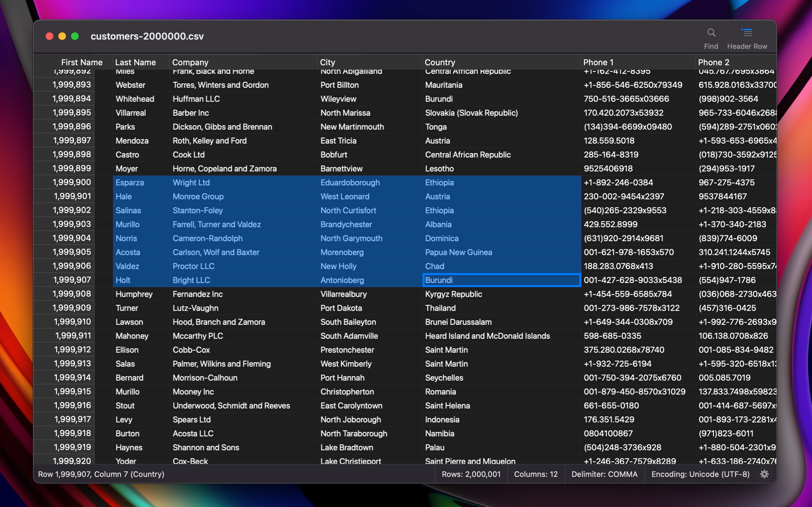This screenshot has height=507, width=812.
Task: Click the yellow minimize window button
Action: [x=62, y=36]
